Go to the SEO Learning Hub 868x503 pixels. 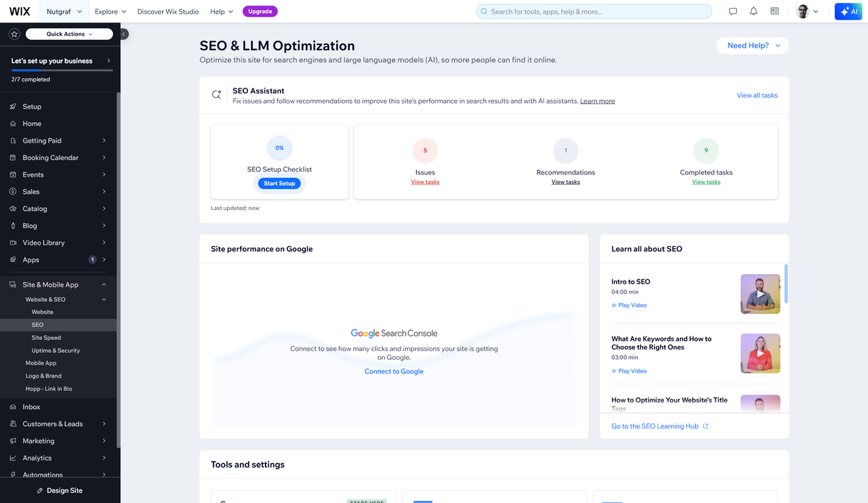click(660, 426)
